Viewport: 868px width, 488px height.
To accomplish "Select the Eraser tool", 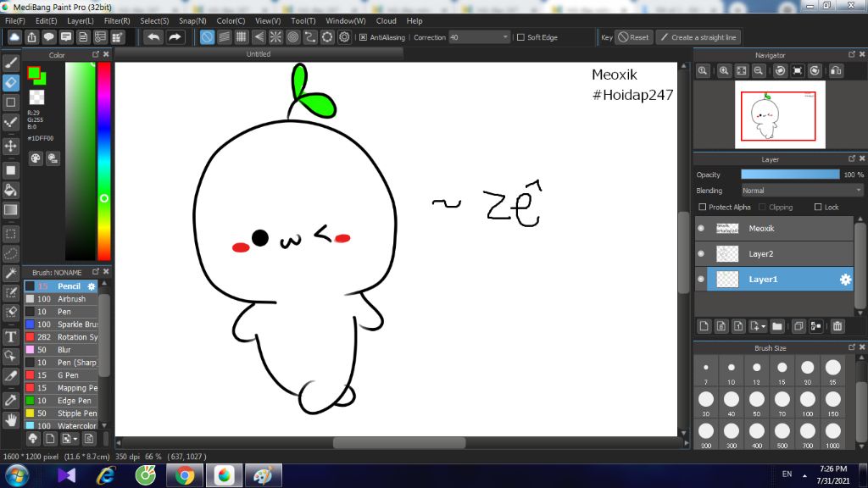I will click(x=10, y=83).
